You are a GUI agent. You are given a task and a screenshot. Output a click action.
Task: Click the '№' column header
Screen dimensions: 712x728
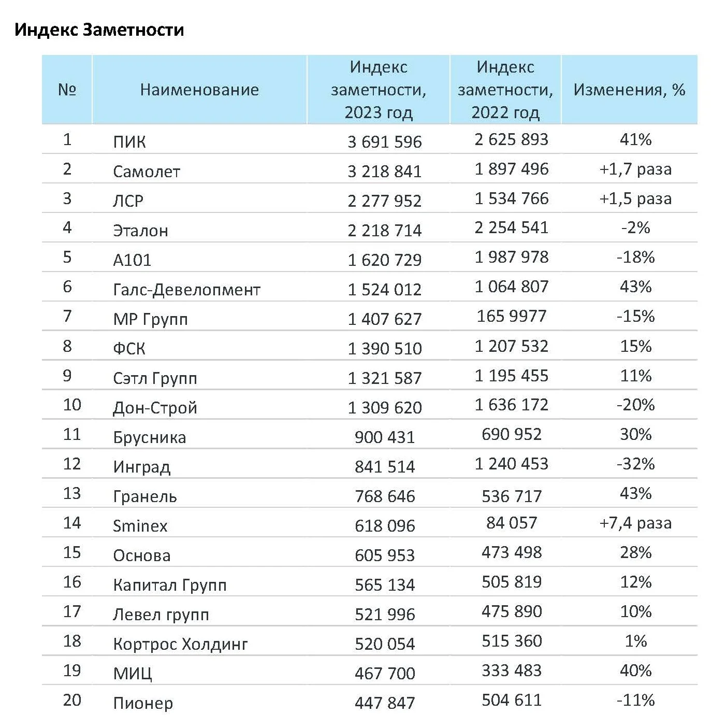(67, 90)
